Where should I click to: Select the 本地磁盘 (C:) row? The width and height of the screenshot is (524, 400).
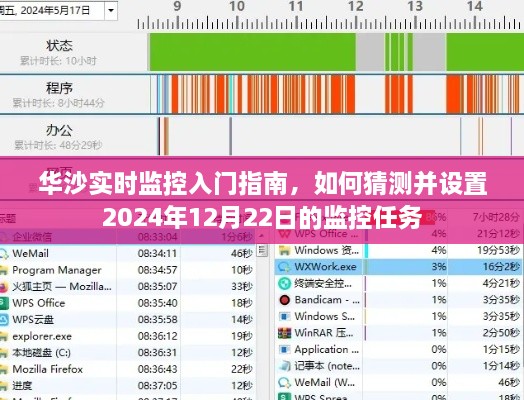click(128, 353)
